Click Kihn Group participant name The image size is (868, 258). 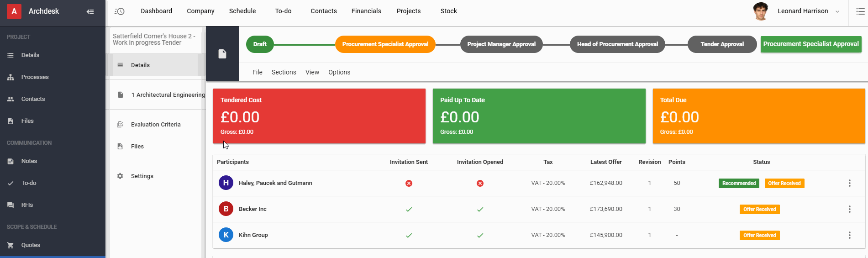coord(253,235)
